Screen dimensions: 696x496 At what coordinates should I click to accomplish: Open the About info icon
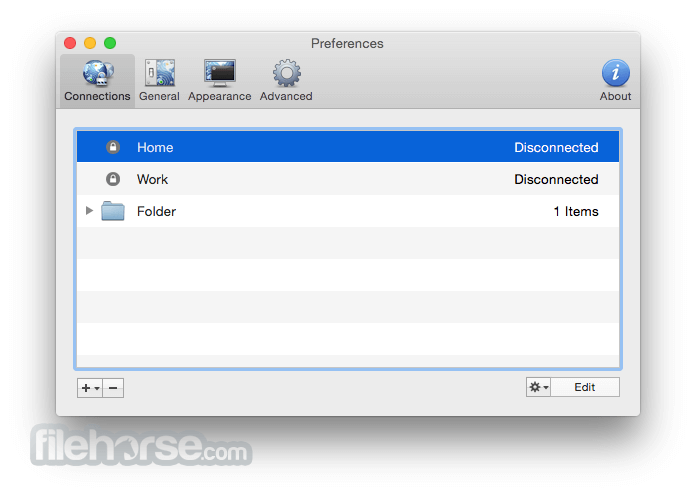point(616,73)
